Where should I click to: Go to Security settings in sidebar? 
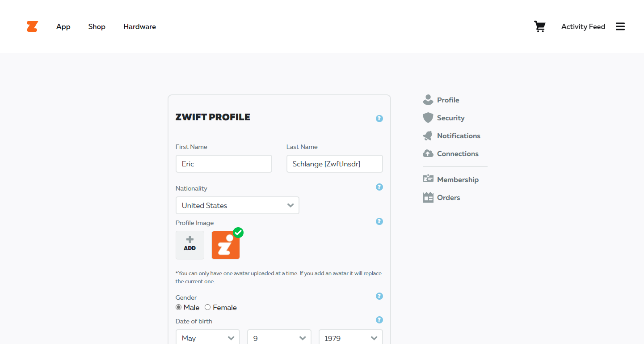444,118
